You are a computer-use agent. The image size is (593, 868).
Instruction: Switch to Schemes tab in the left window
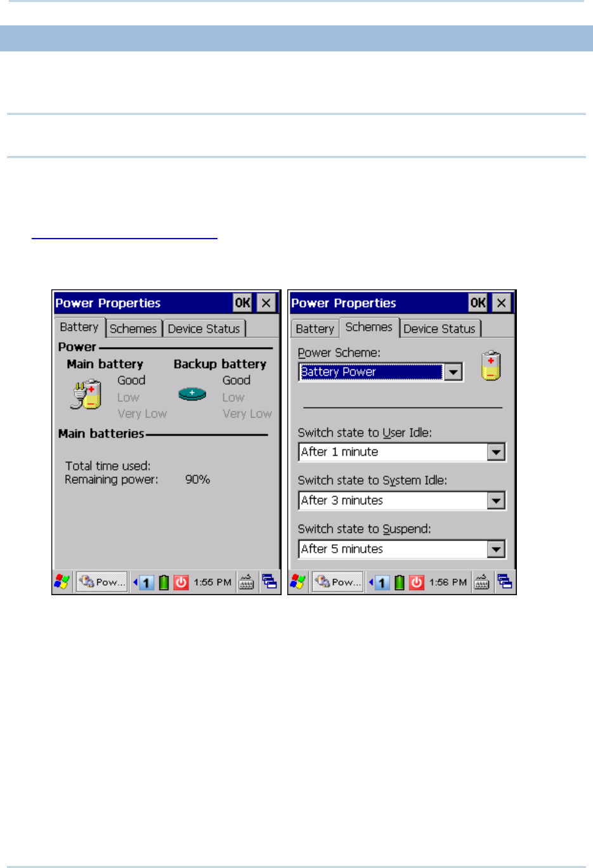pos(133,329)
